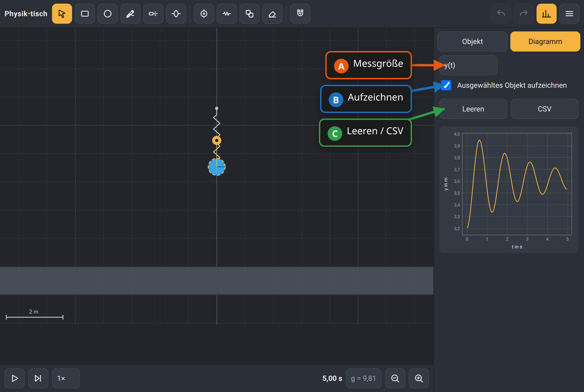Screen dimensions: 584x392
Task: Toggle the magnet snap tool
Action: tap(300, 14)
